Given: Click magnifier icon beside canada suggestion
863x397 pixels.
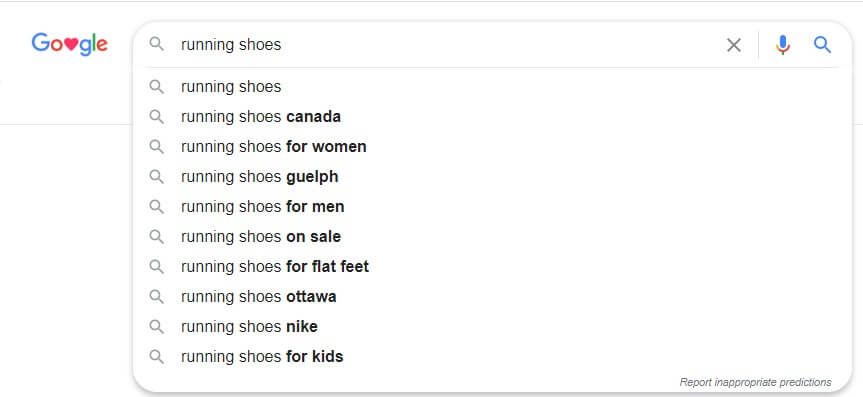Looking at the screenshot, I should [x=157, y=117].
